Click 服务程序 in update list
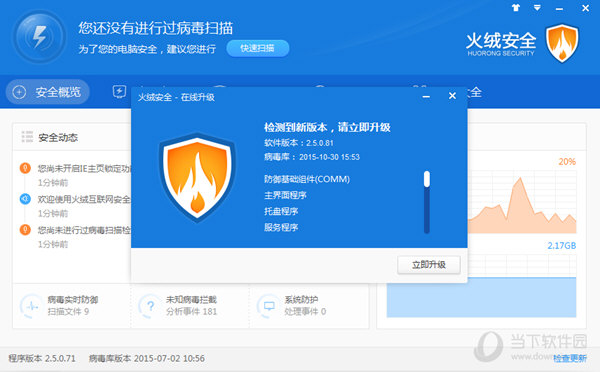The image size is (600, 372). [x=281, y=227]
